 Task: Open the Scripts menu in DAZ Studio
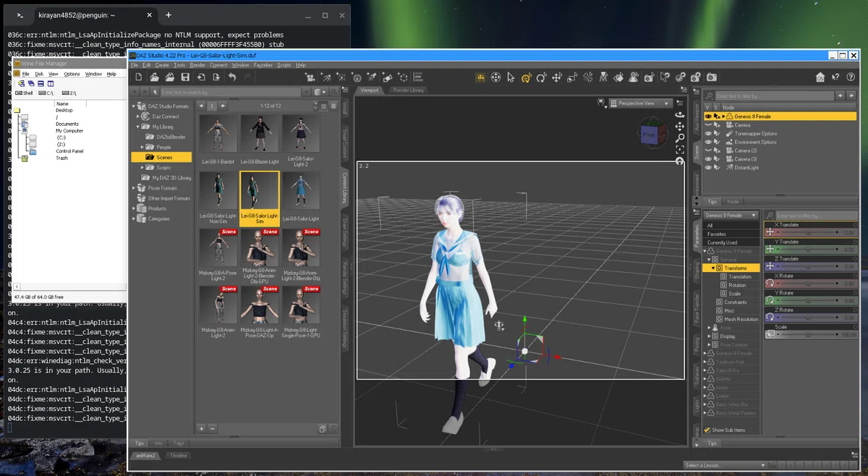click(x=284, y=65)
